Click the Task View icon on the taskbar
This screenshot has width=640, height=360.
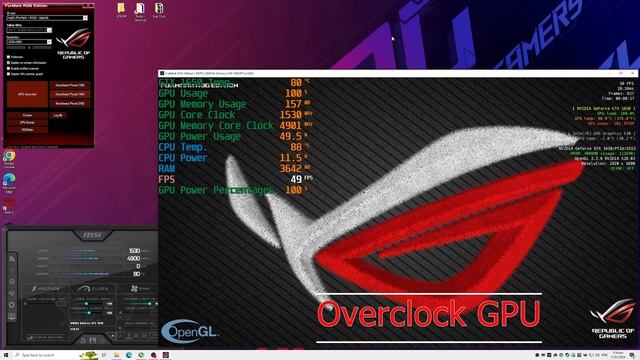pyautogui.click(x=104, y=355)
